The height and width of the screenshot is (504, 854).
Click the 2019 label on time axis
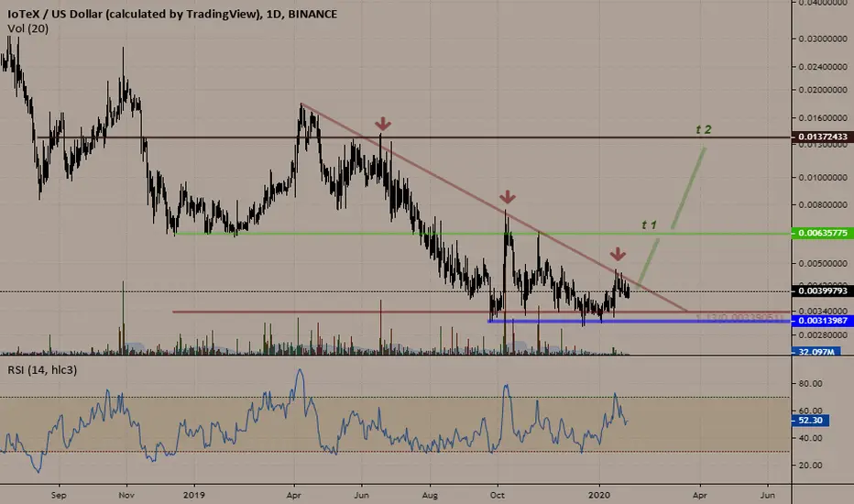pyautogui.click(x=194, y=495)
